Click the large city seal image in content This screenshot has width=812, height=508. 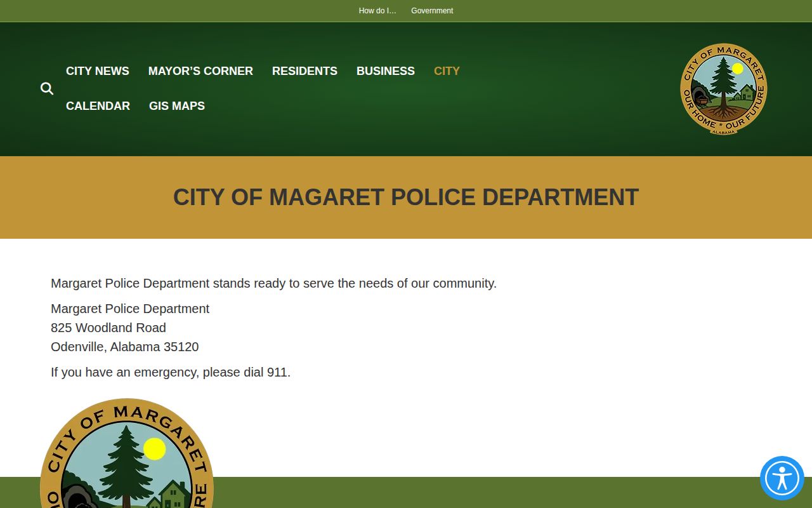[x=127, y=453]
